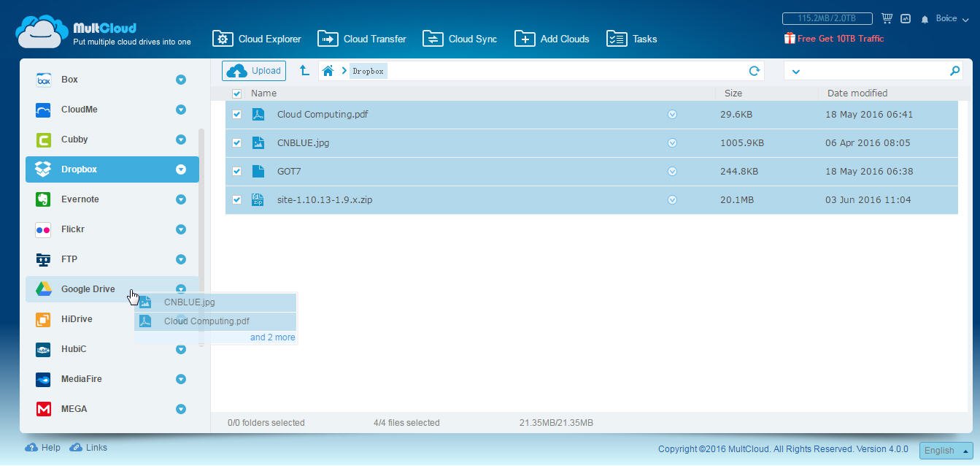
Task: Open options arrow for CNBLUE.jpg
Action: tap(672, 143)
